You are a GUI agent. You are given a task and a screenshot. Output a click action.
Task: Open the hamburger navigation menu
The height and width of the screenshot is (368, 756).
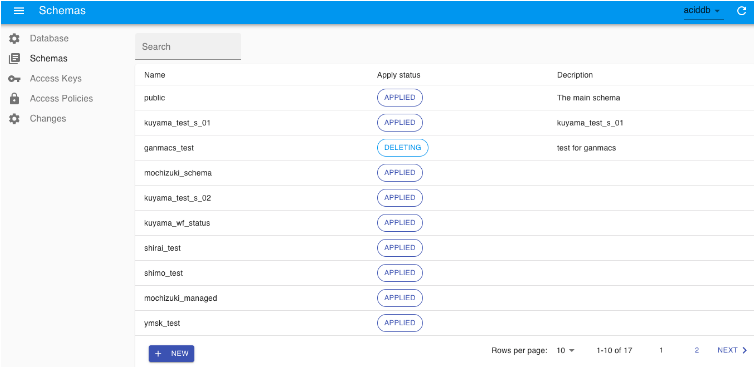[x=19, y=11]
